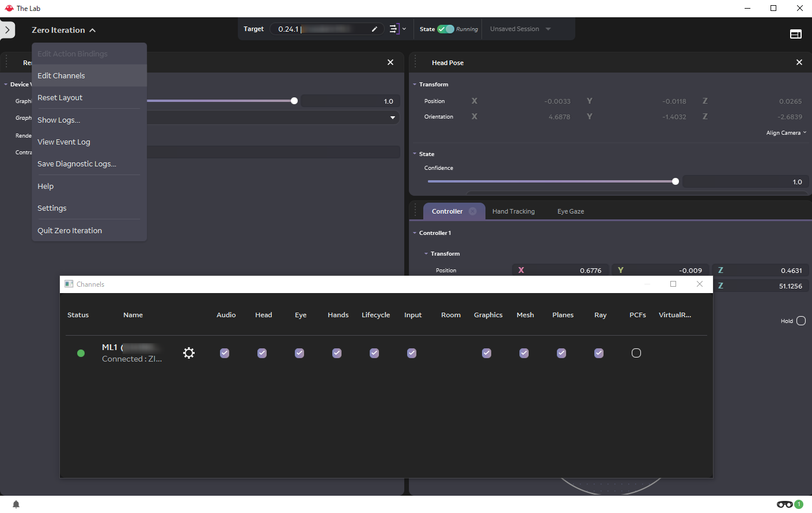Image resolution: width=812 pixels, height=513 pixels.
Task: Open the notifications bell icon
Action: [x=16, y=504]
